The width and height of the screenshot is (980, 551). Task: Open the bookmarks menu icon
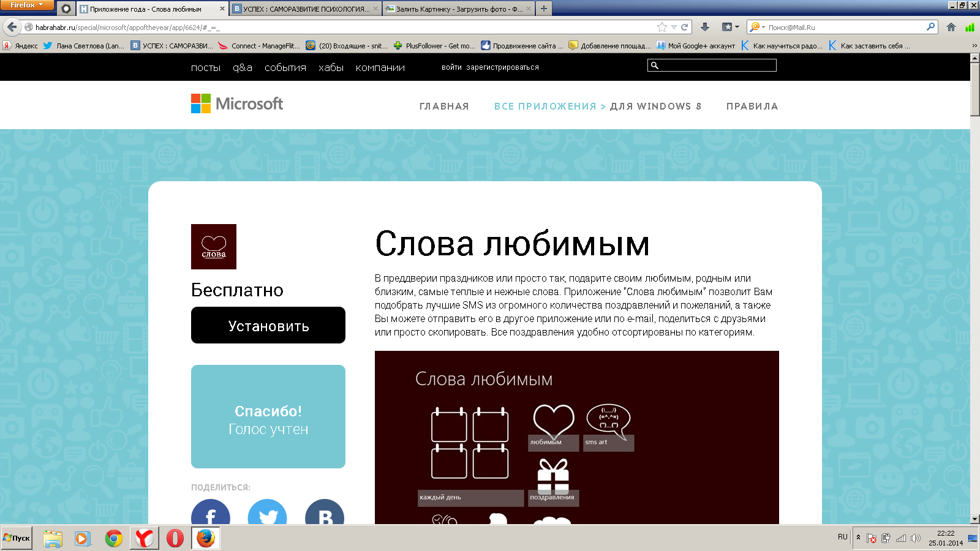(x=730, y=27)
